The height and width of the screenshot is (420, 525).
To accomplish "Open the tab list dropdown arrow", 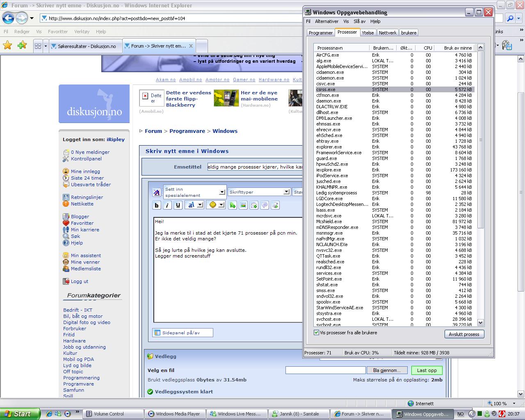I will coord(46,46).
